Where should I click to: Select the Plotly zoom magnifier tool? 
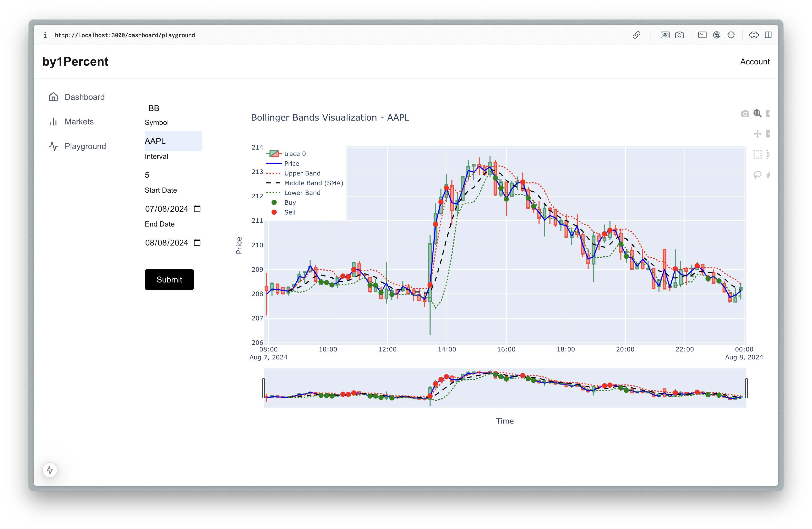click(x=757, y=114)
